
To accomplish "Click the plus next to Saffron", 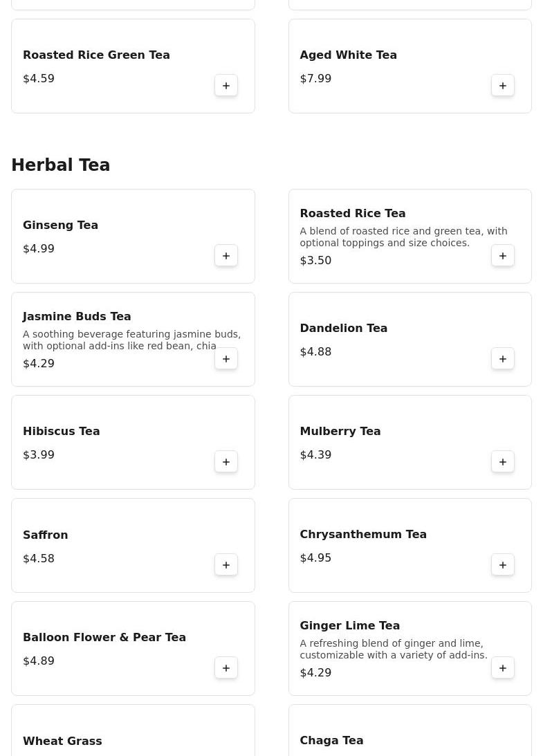I will 226,565.
